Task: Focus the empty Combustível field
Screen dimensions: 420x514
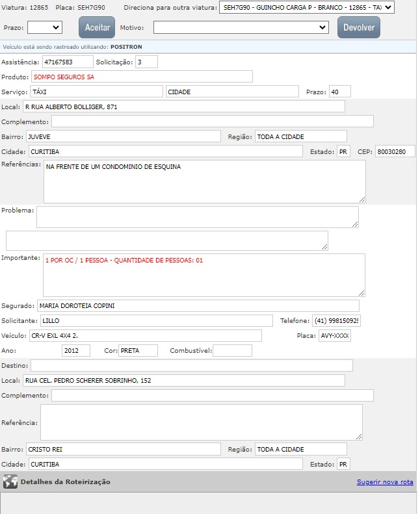Action: pyautogui.click(x=232, y=351)
